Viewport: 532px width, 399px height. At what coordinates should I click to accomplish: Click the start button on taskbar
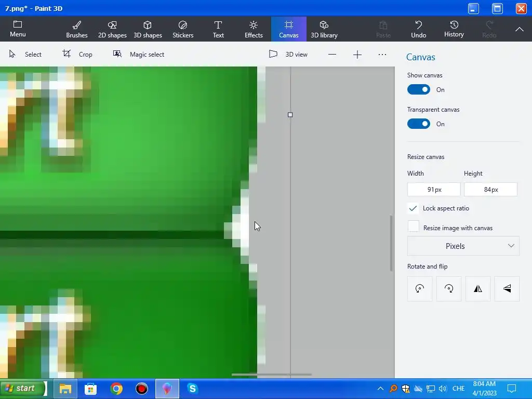[x=23, y=389]
